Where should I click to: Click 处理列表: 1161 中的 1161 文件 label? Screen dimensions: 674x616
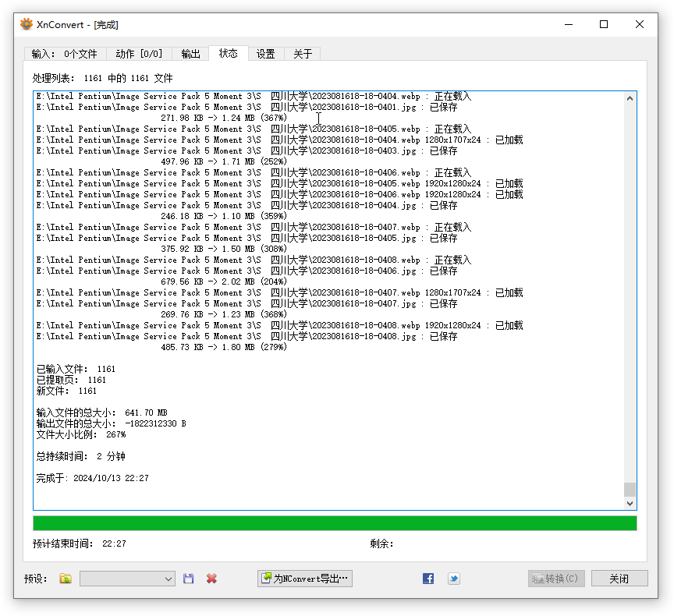tap(102, 78)
